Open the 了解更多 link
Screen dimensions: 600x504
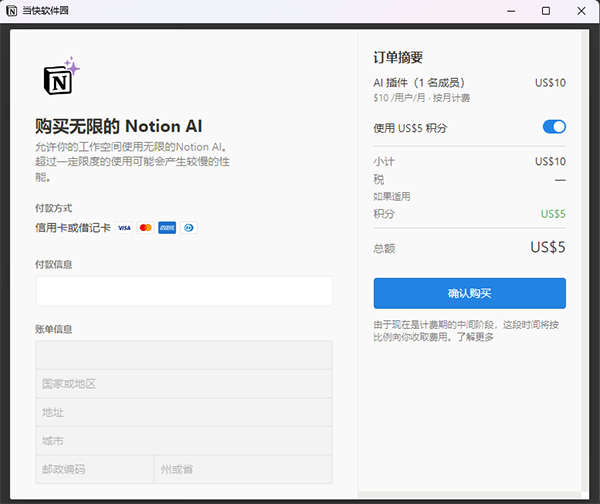475,337
